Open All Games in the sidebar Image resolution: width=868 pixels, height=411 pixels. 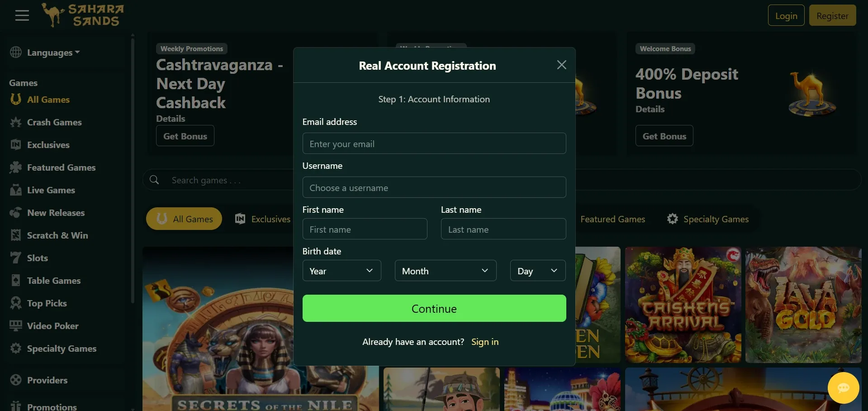point(48,100)
